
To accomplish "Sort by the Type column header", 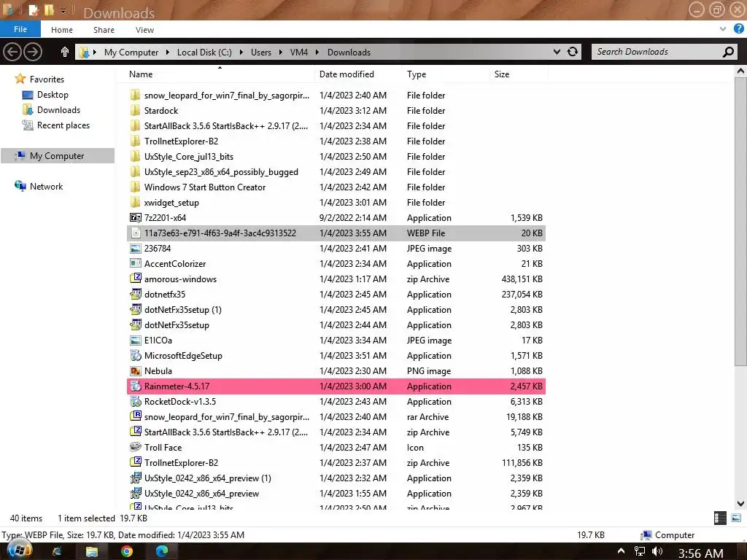I will (x=417, y=74).
